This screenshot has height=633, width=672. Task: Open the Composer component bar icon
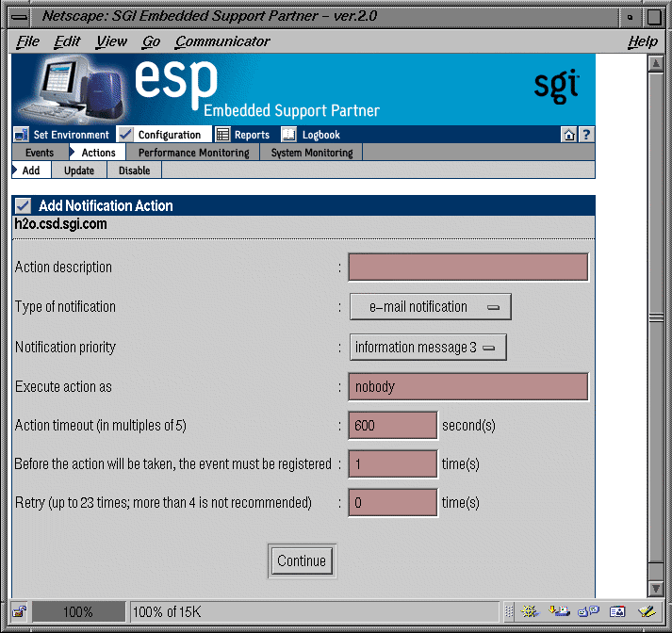647,611
